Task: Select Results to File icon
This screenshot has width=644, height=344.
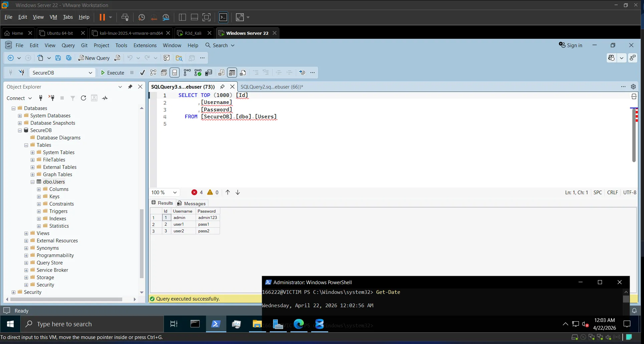Action: tap(243, 73)
